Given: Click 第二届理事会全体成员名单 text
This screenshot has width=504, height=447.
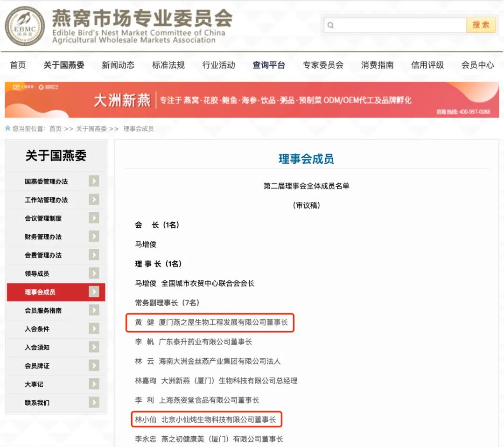Looking at the screenshot, I should [306, 186].
